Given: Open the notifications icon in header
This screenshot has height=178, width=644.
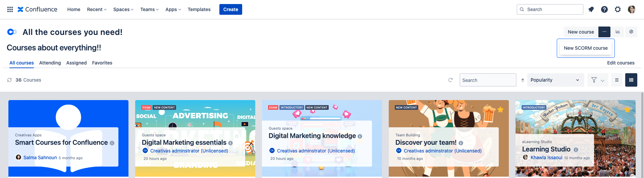Looking at the screenshot, I should pos(591,9).
